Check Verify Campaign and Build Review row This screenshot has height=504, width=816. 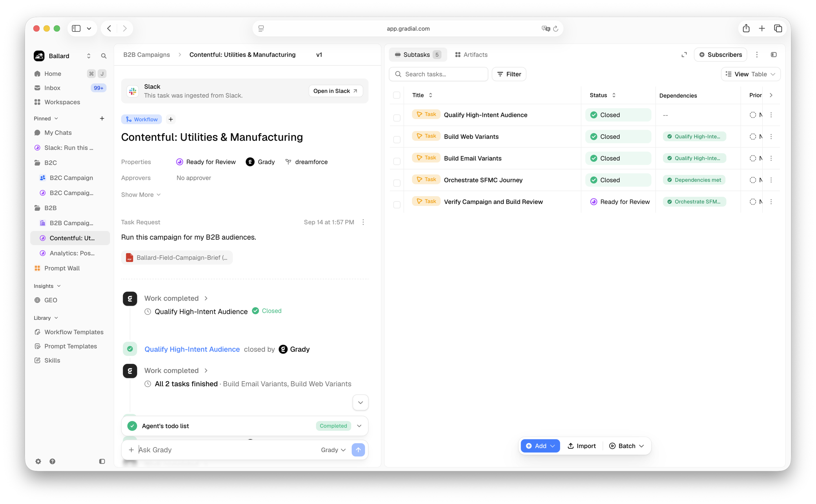click(397, 204)
